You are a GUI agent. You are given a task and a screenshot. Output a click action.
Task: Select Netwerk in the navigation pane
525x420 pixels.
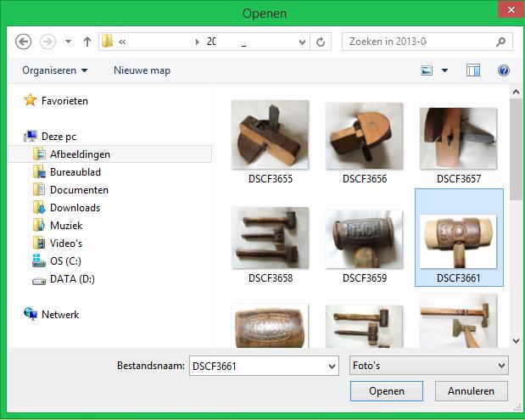(60, 315)
